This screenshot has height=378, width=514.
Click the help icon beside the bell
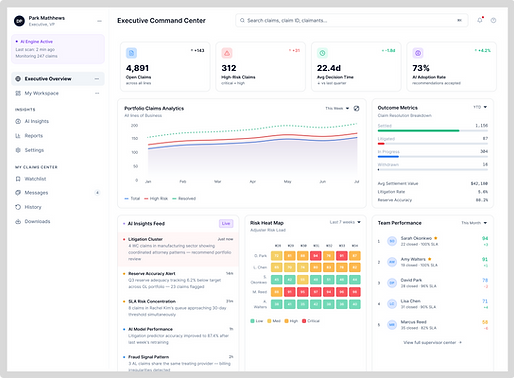pyautogui.click(x=493, y=20)
